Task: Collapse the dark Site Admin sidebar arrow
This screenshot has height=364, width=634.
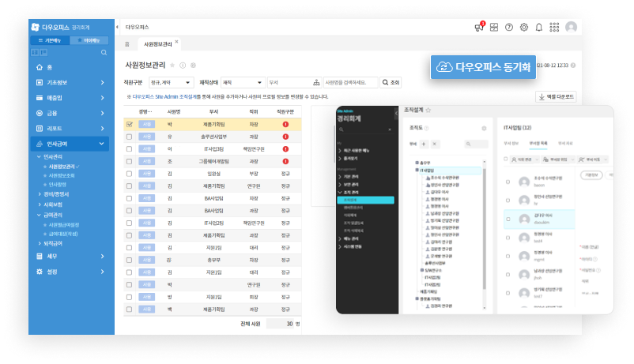Action: 396,114
